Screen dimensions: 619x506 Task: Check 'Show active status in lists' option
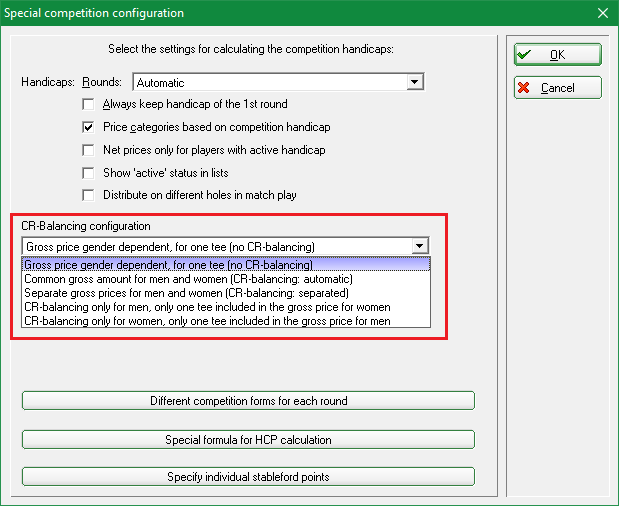coord(89,173)
